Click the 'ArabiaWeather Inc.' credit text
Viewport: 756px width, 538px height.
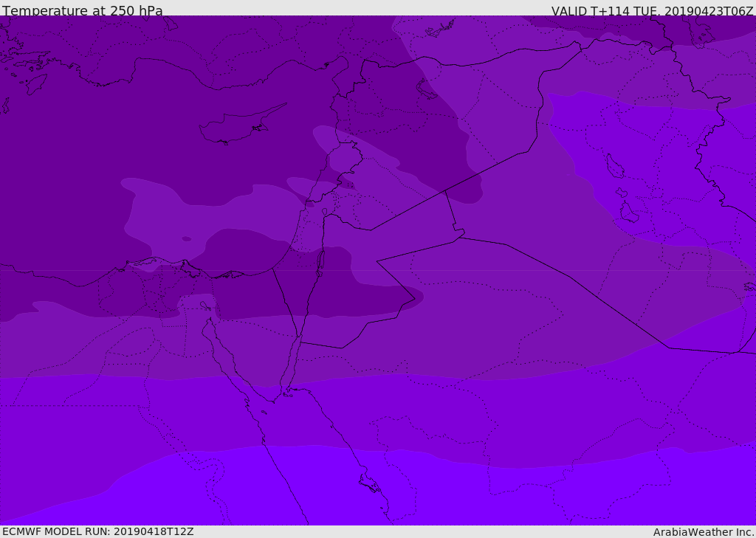click(704, 532)
